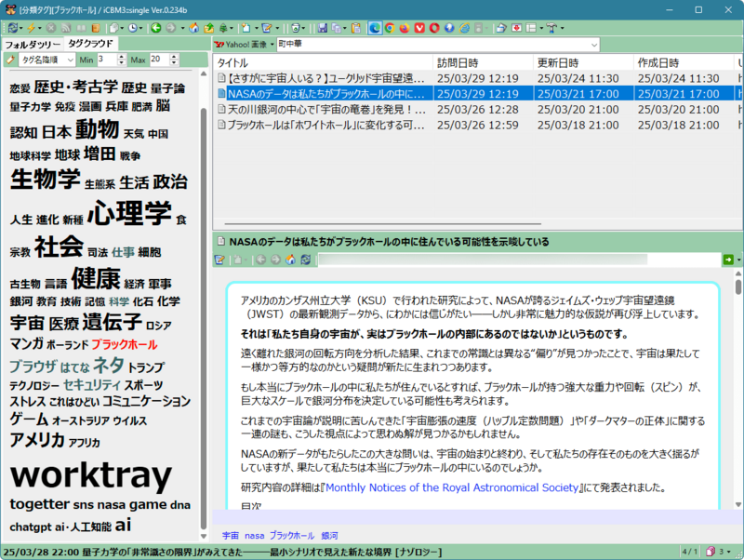Open the dropdown arrow beside the tree icon
This screenshot has width=744, height=560.
232,28
